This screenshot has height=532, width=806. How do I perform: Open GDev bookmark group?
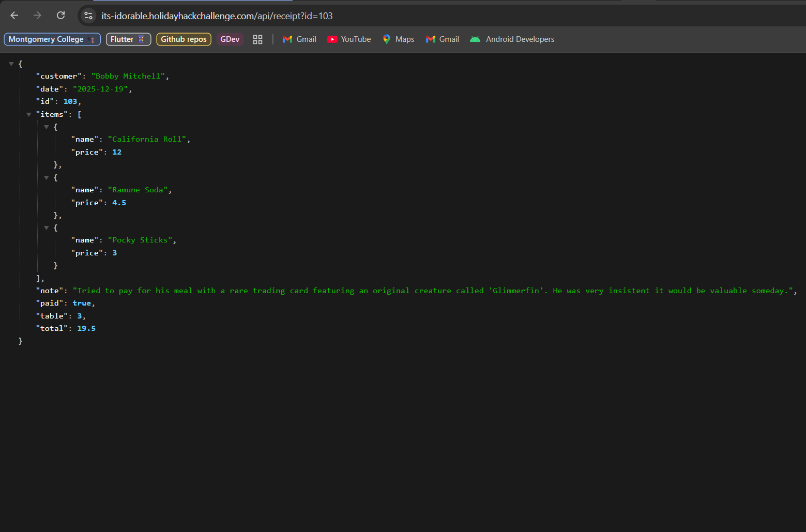(230, 39)
